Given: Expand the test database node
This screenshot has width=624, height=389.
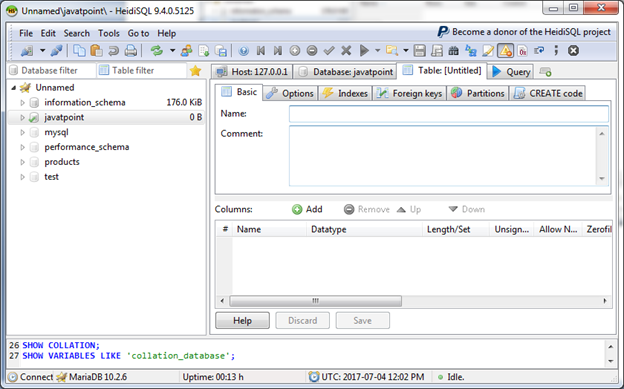Looking at the screenshot, I should pos(22,177).
